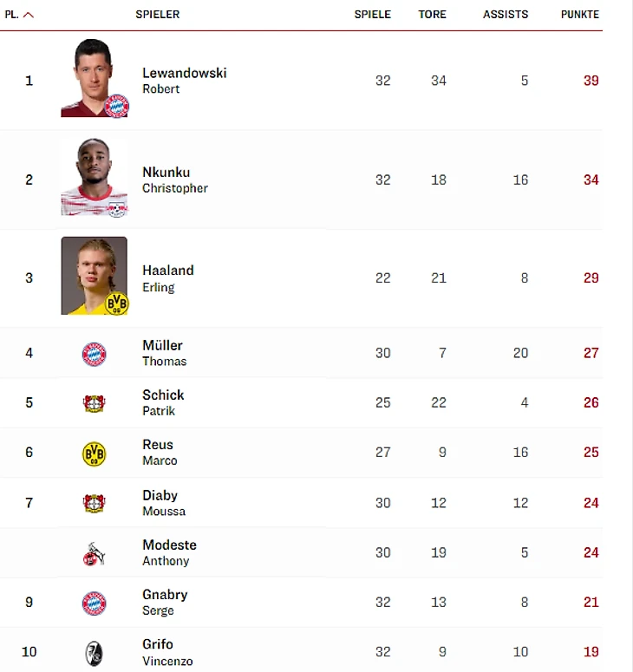Click SC Freiburg logo beside Grifo
Image resolution: width=633 pixels, height=672 pixels.
click(94, 653)
